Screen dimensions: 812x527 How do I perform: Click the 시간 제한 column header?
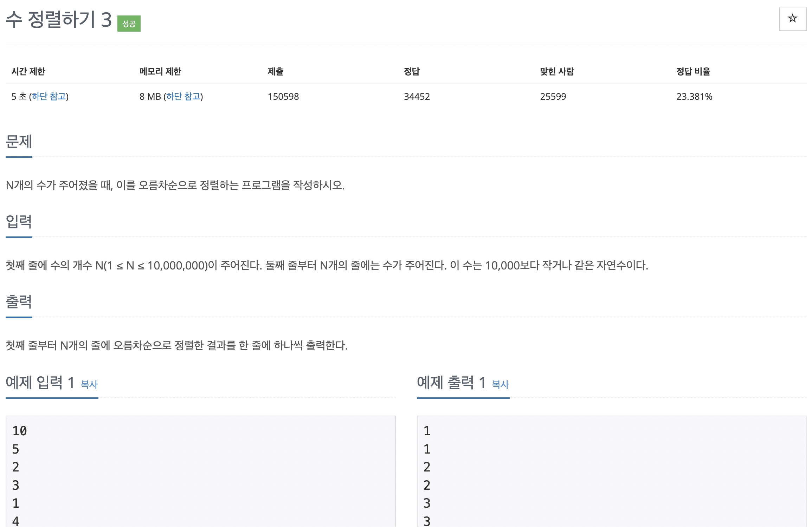pyautogui.click(x=28, y=71)
